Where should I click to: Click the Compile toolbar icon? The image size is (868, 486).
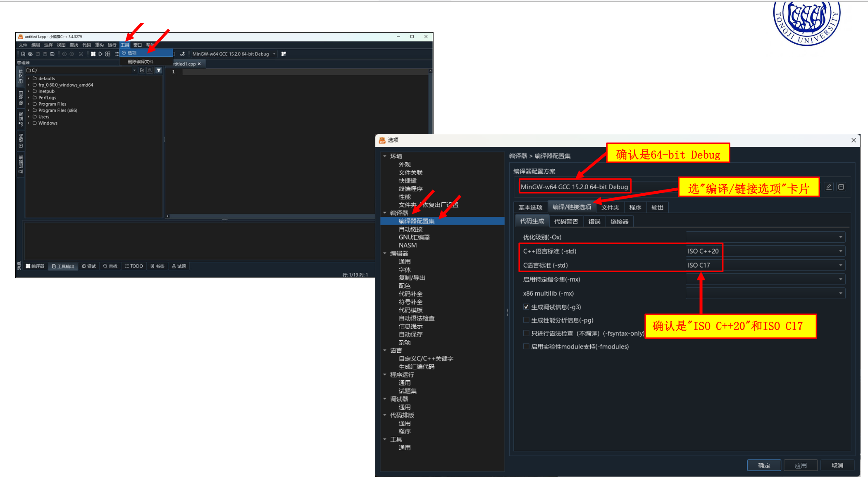coord(93,54)
